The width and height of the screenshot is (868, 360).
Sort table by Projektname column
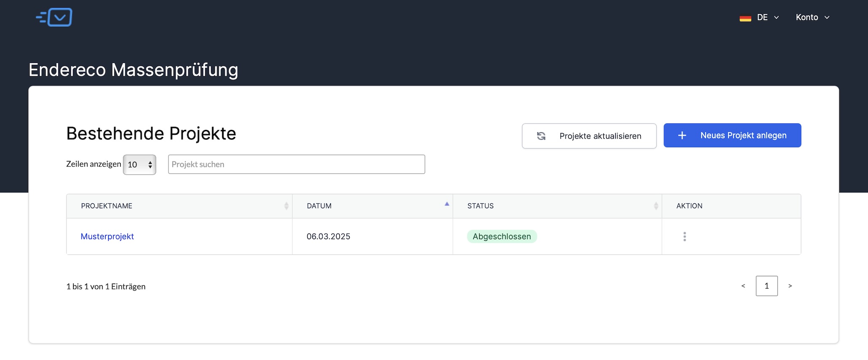point(179,206)
